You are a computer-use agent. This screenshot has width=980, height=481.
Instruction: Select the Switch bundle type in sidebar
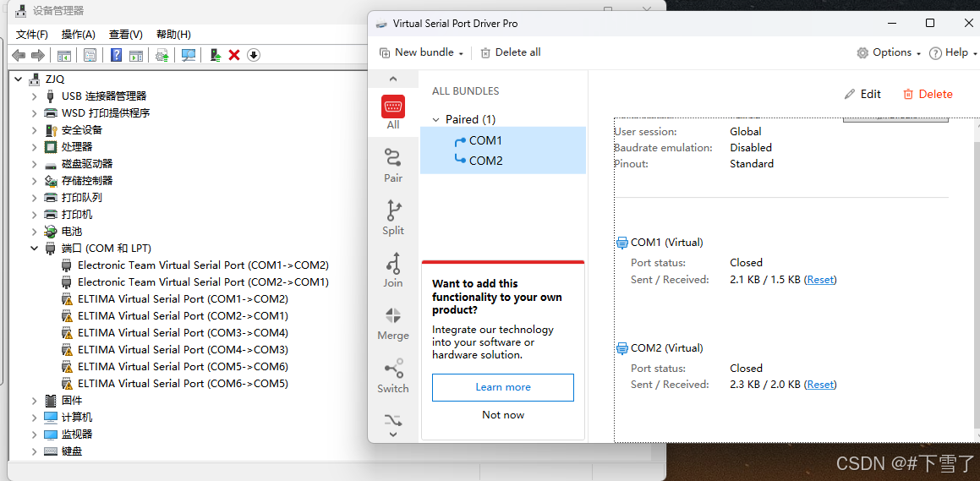(393, 376)
